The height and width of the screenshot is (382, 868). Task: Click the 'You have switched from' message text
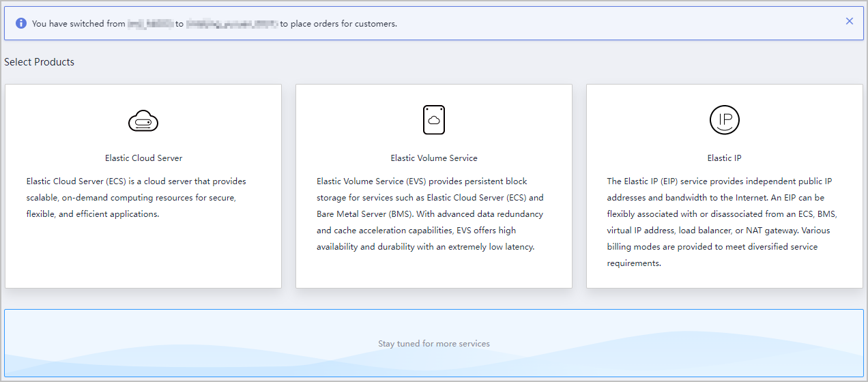coord(78,24)
